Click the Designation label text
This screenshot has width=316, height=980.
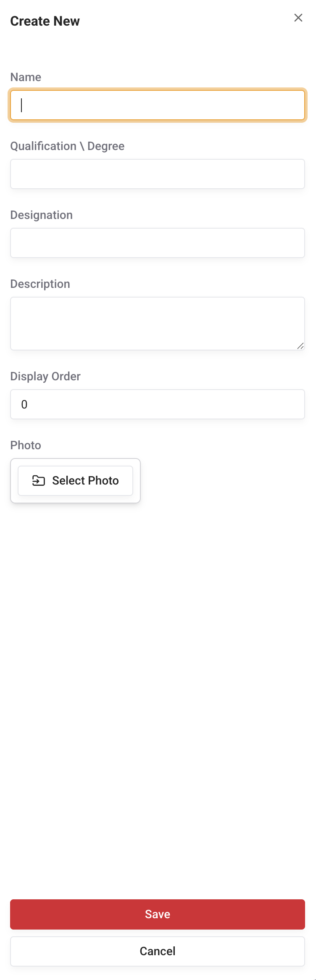[41, 215]
